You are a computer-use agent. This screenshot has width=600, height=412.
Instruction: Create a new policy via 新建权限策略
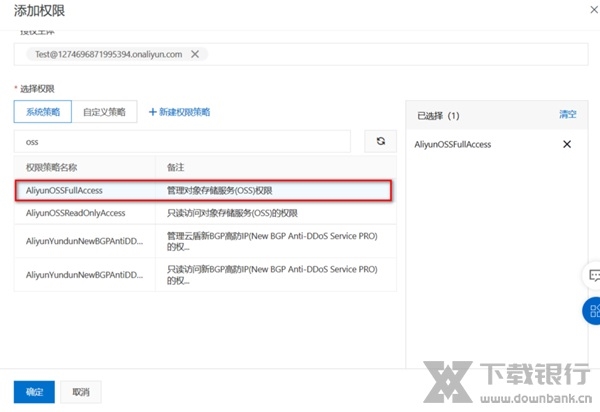(x=179, y=112)
